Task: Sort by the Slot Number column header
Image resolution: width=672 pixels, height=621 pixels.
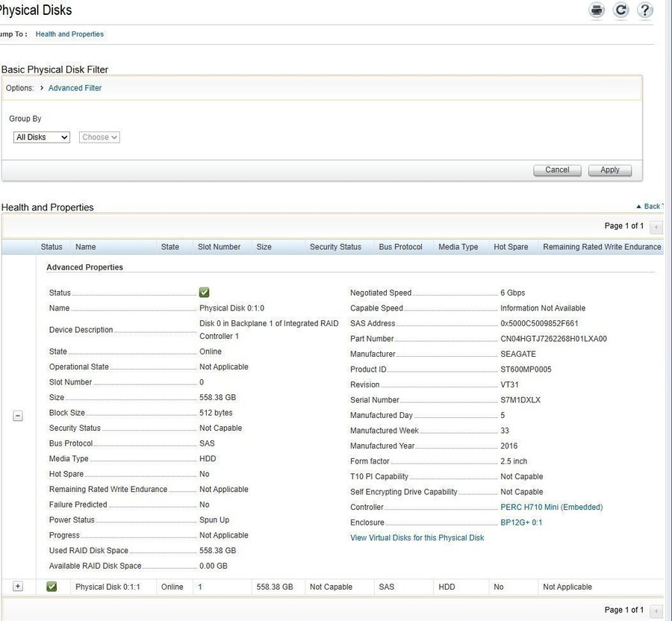Action: tap(219, 247)
